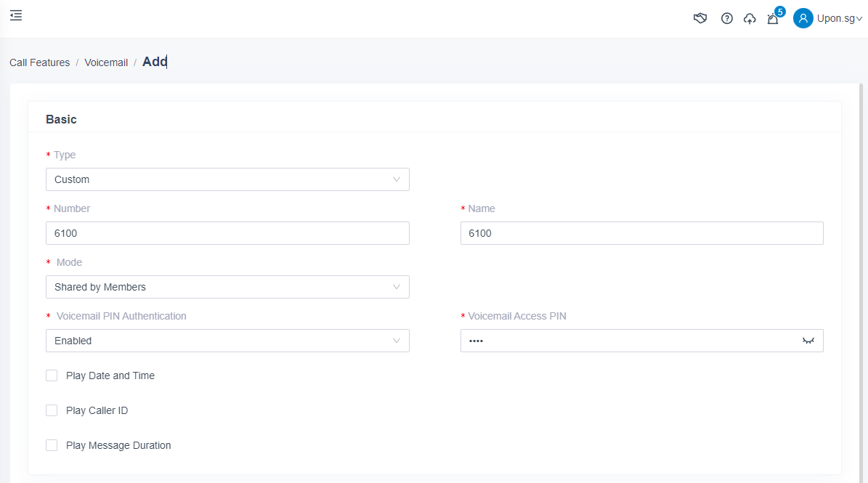Enable Play Date and Time checkbox

52,376
